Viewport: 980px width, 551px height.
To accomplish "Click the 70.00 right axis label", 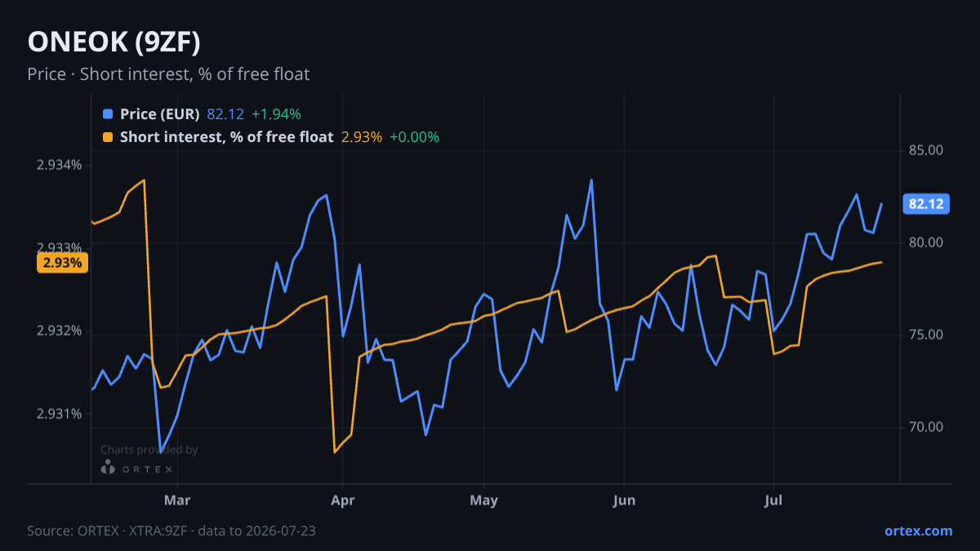I will [926, 427].
